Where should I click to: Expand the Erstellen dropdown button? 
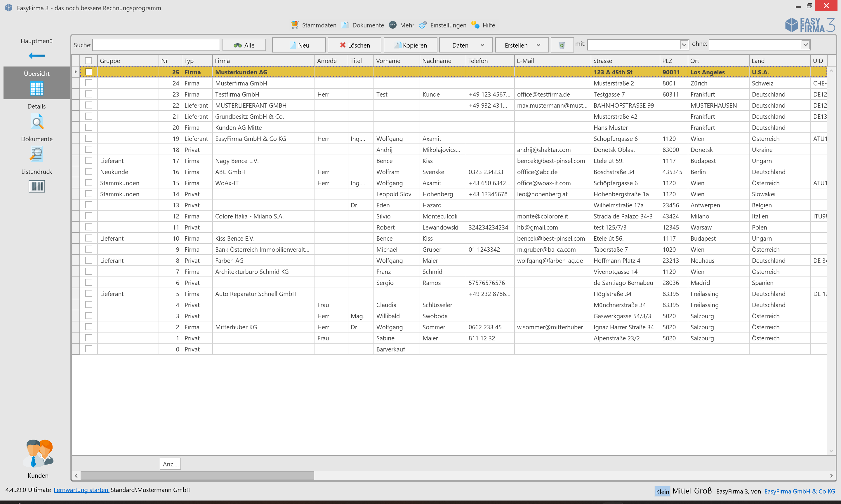pos(522,45)
